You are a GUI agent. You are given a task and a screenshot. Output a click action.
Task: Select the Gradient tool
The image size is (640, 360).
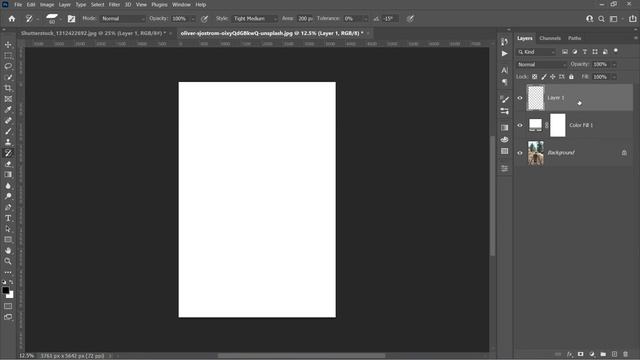tap(8, 175)
